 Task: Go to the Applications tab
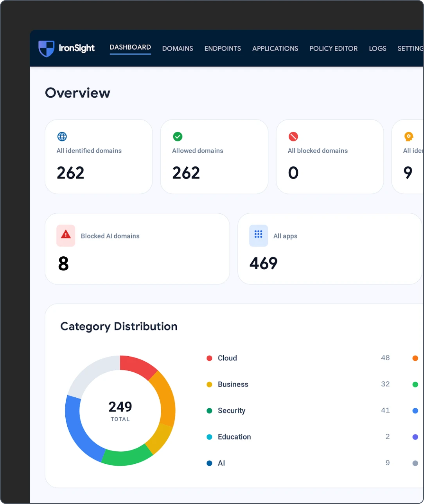click(x=275, y=48)
